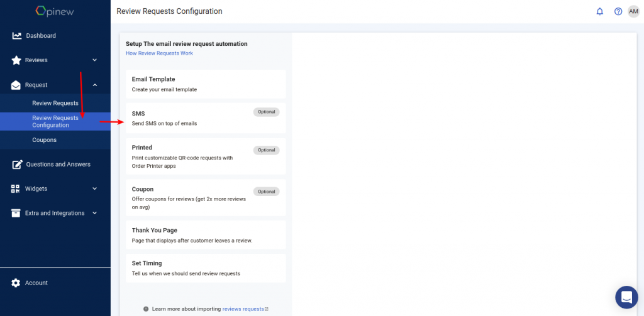Click the Extra and Integrations archive icon
Image resolution: width=644 pixels, height=316 pixels.
[16, 213]
